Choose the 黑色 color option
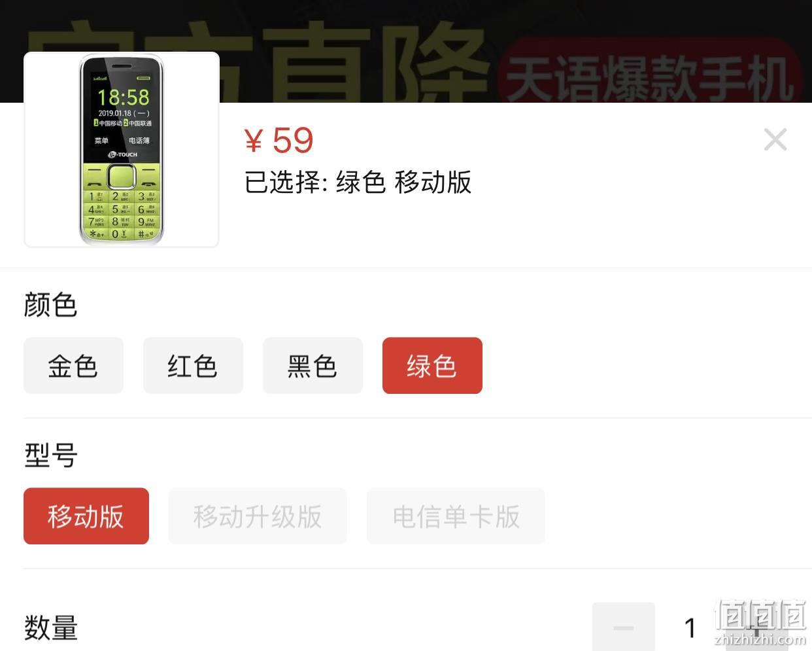Viewport: 812px width, 651px height. (313, 366)
